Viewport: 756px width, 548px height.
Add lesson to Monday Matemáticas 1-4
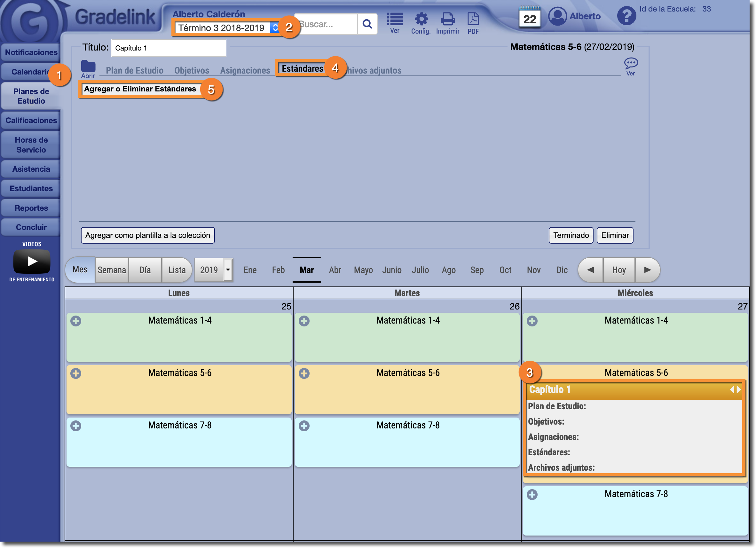click(x=76, y=321)
